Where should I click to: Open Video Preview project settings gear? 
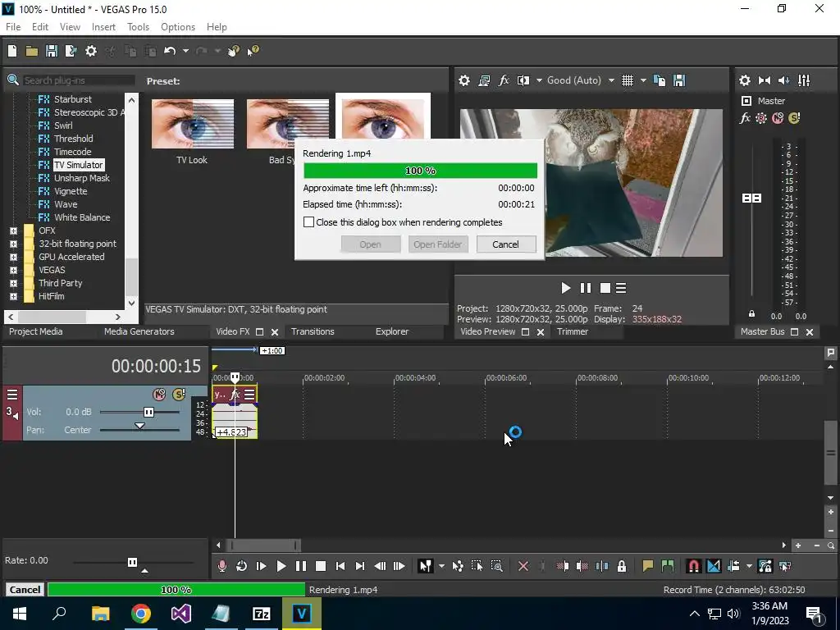point(464,80)
